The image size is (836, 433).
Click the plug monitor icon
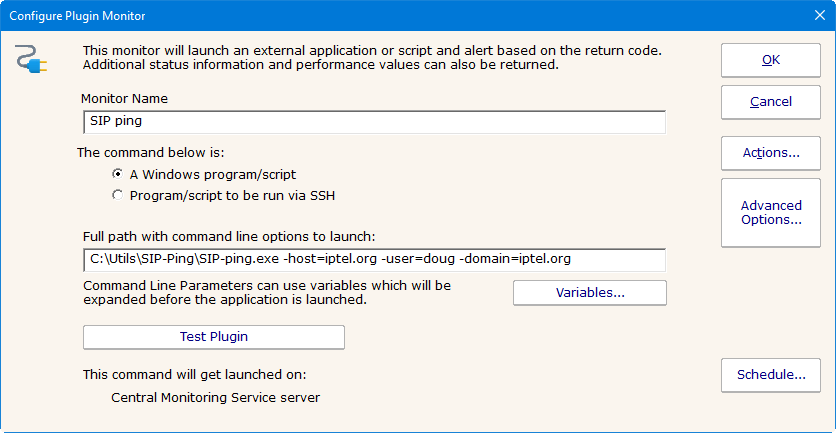pos(31,60)
